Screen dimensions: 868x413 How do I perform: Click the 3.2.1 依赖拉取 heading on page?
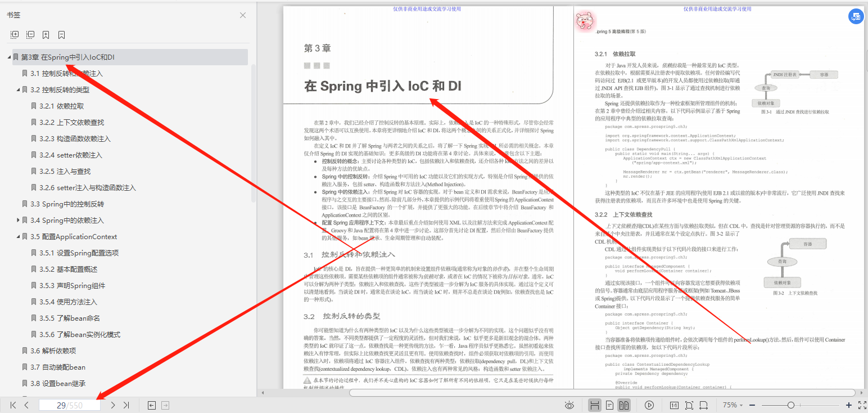click(615, 54)
